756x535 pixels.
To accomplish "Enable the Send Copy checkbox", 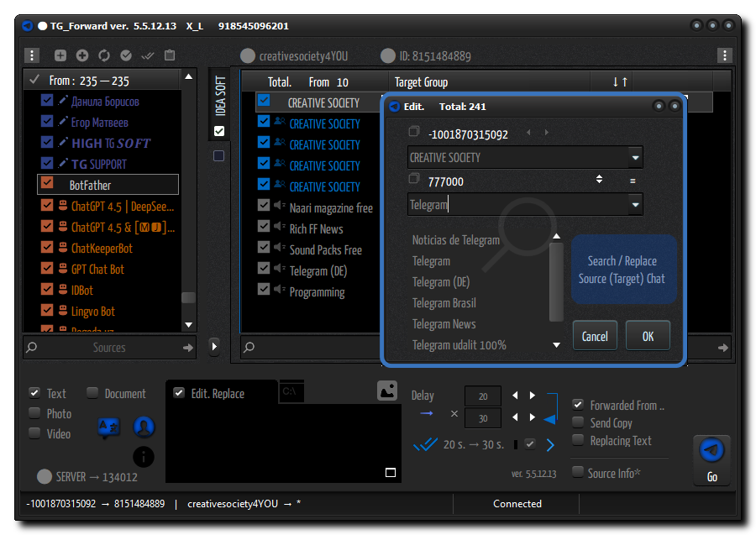I will (x=578, y=422).
